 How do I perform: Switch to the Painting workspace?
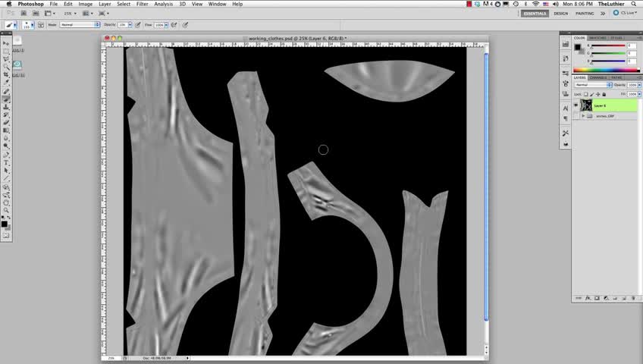(585, 14)
